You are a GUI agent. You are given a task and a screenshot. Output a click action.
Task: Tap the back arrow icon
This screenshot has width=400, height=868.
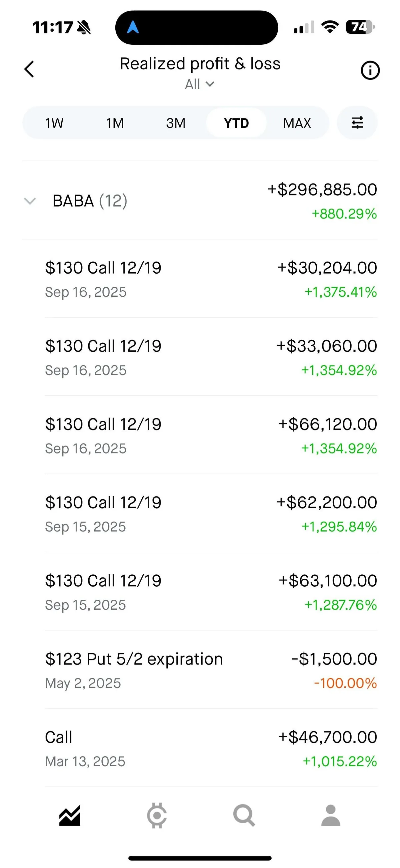(29, 69)
